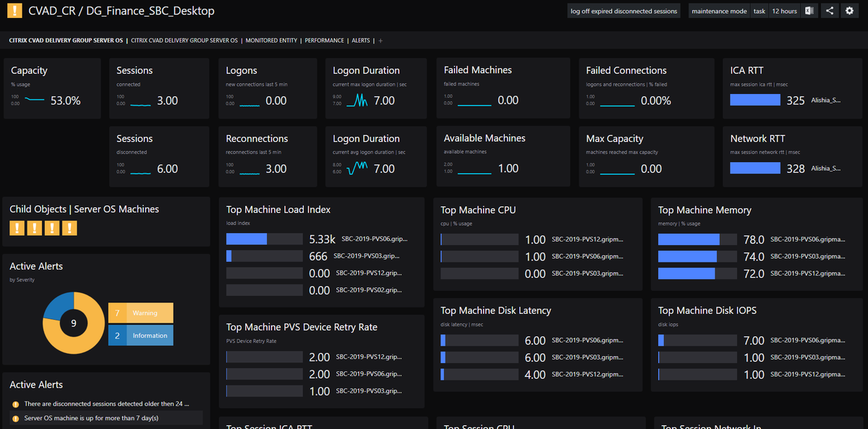Image resolution: width=868 pixels, height=429 pixels.
Task: Add a tab with the plus icon
Action: pos(380,41)
